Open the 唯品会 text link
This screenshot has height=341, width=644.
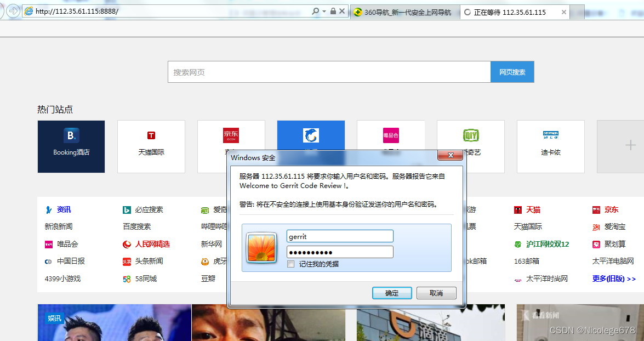(67, 244)
